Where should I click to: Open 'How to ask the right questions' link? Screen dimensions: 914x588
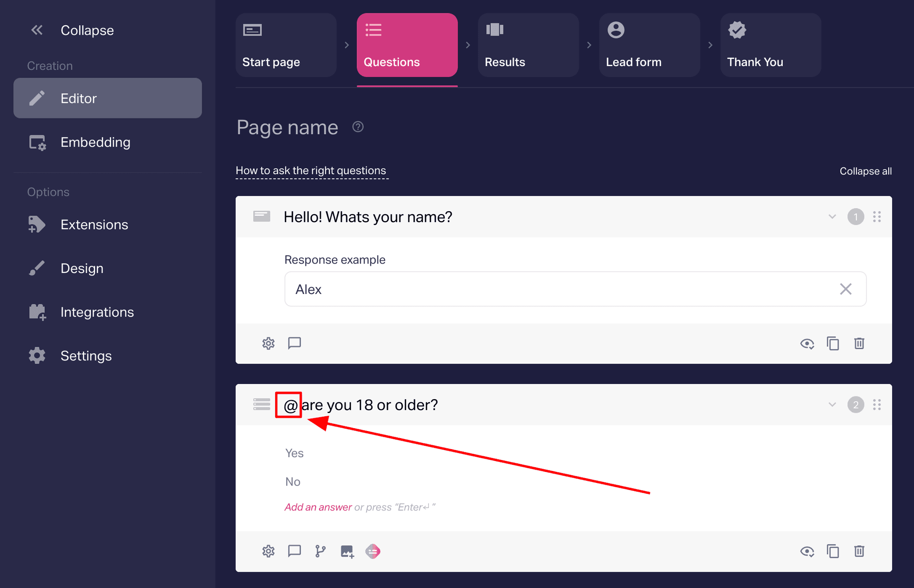(x=311, y=171)
